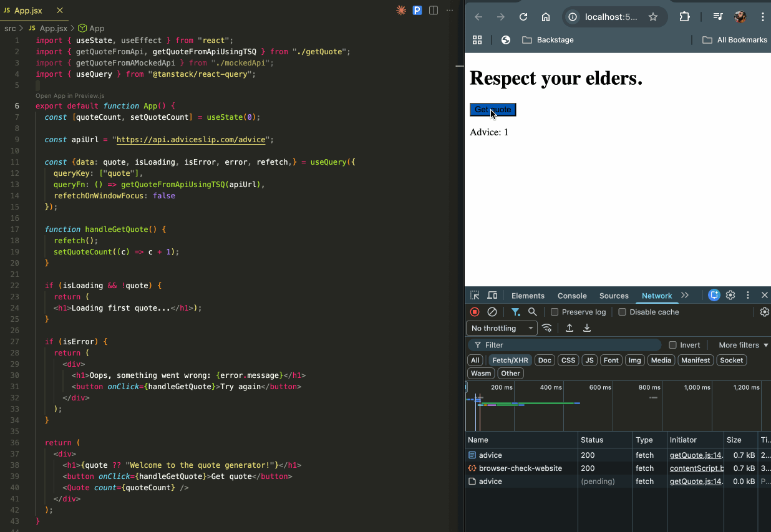Open All Bookmarks folder
Viewport: 771px width, 532px height.
735,40
